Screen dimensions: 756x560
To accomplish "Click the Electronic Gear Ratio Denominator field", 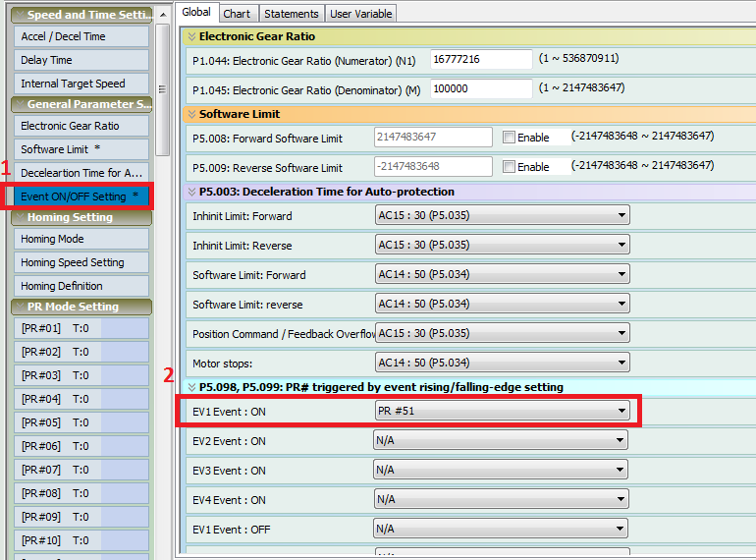I will pyautogui.click(x=480, y=88).
